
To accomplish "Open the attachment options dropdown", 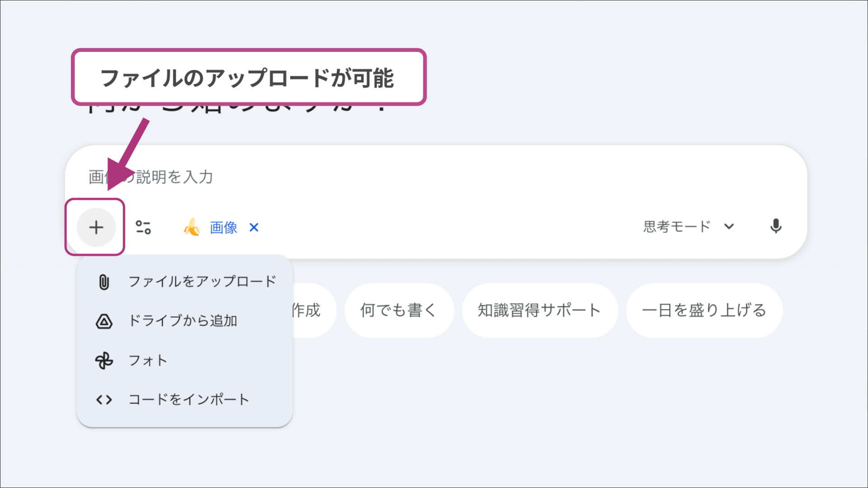I will [x=96, y=227].
